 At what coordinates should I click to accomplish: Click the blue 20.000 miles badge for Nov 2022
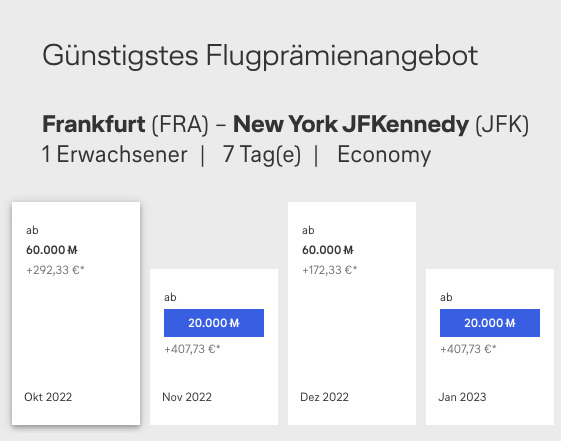[214, 323]
